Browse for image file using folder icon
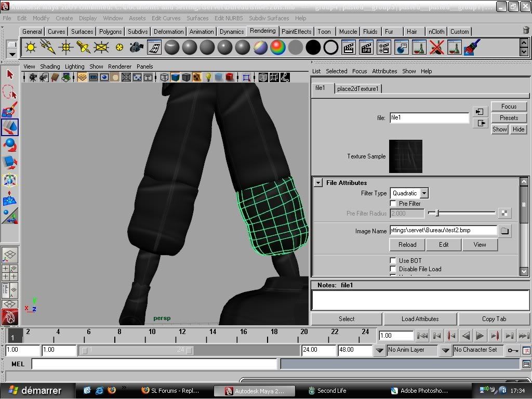The image size is (532, 399). pos(504,231)
